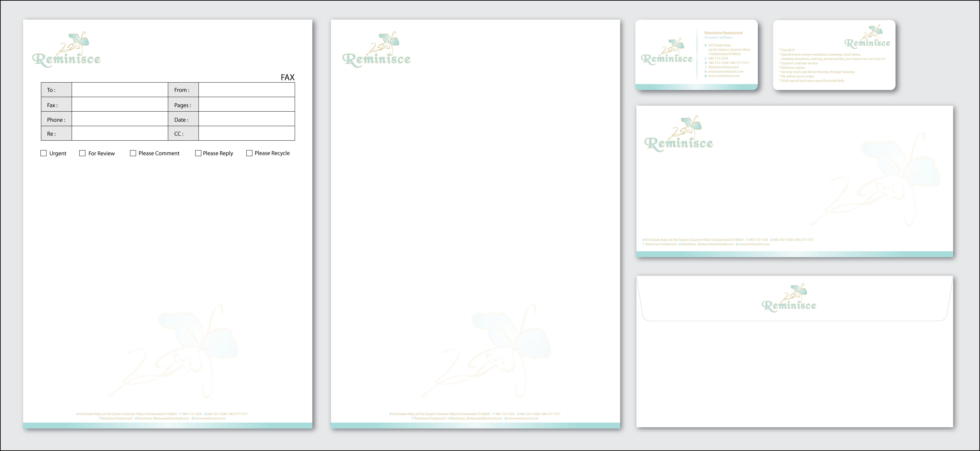The width and height of the screenshot is (980, 451).
Task: Click the events@reminiscevi.com email address
Action: (x=726, y=71)
